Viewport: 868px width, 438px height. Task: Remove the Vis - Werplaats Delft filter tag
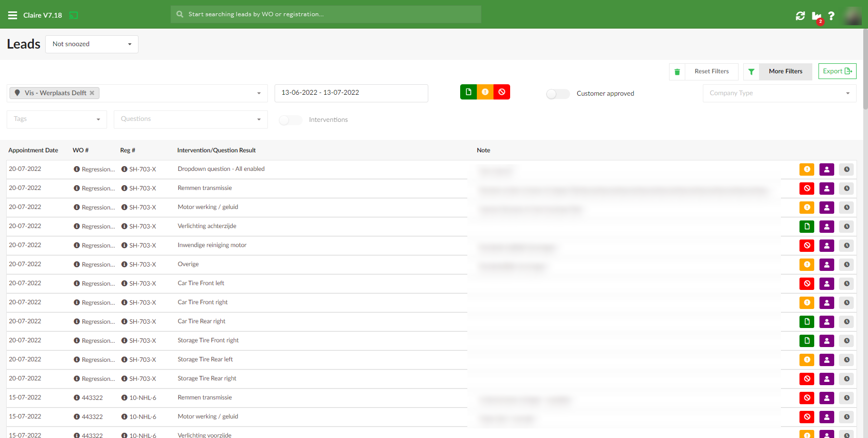point(92,93)
